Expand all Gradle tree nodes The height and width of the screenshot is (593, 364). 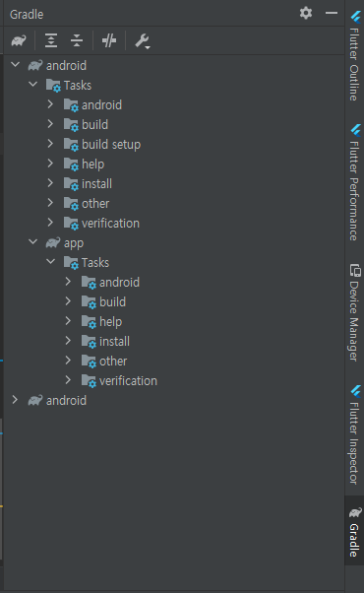(51, 40)
